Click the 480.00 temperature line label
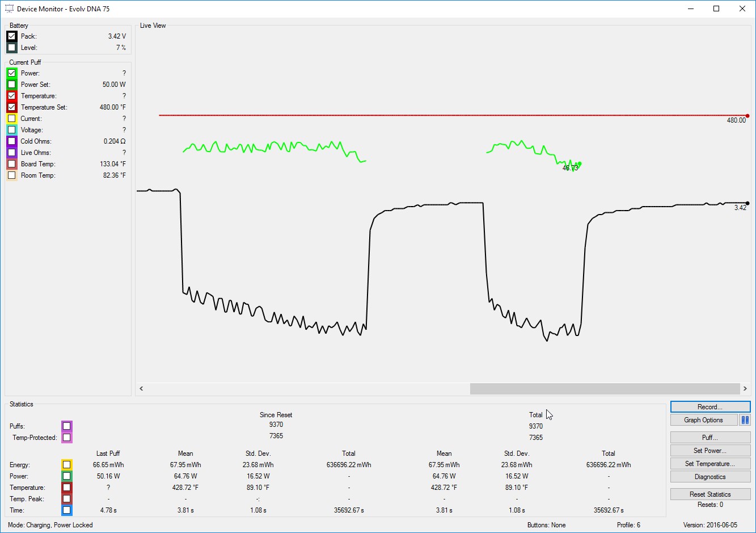Viewport: 756px width, 533px height. click(736, 120)
